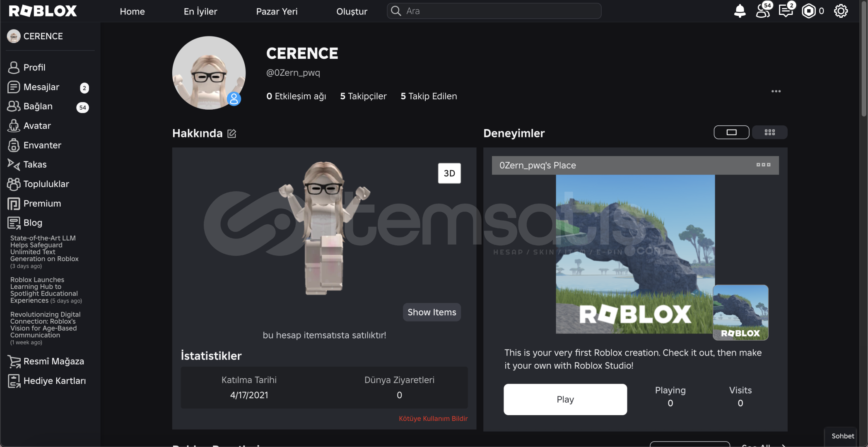Switch experiences to grid view
868x447 pixels.
pyautogui.click(x=769, y=132)
